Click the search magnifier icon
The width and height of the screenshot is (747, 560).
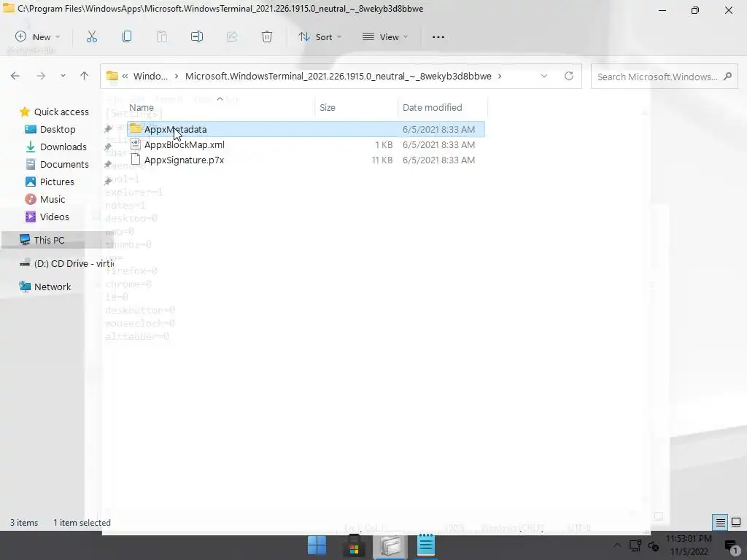(727, 76)
